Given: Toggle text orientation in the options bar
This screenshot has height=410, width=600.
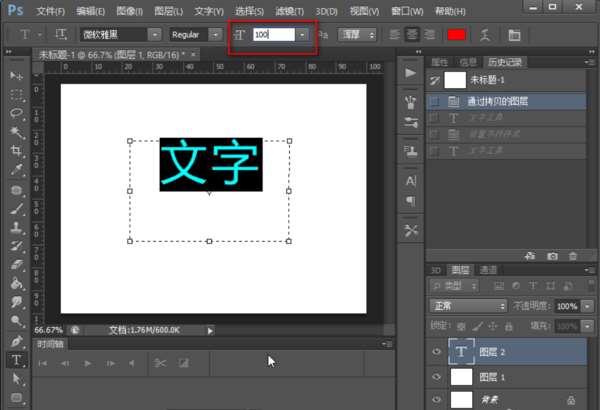Looking at the screenshot, I should pos(61,34).
